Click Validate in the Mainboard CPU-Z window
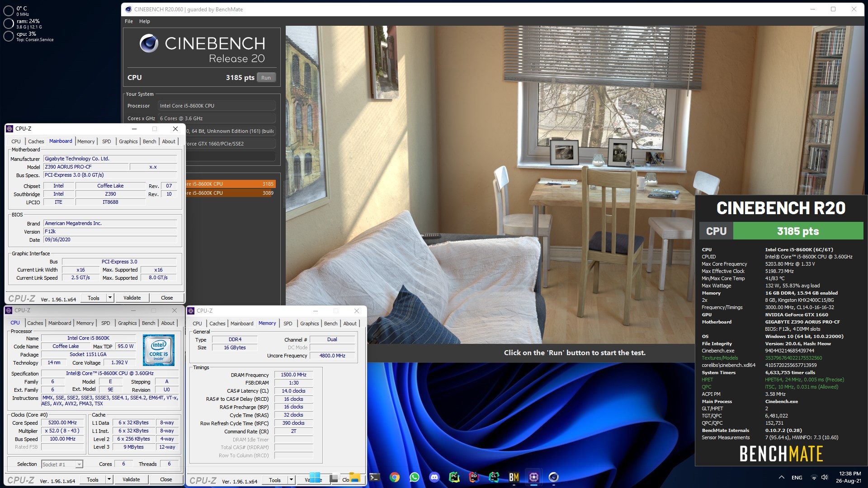 132,298
